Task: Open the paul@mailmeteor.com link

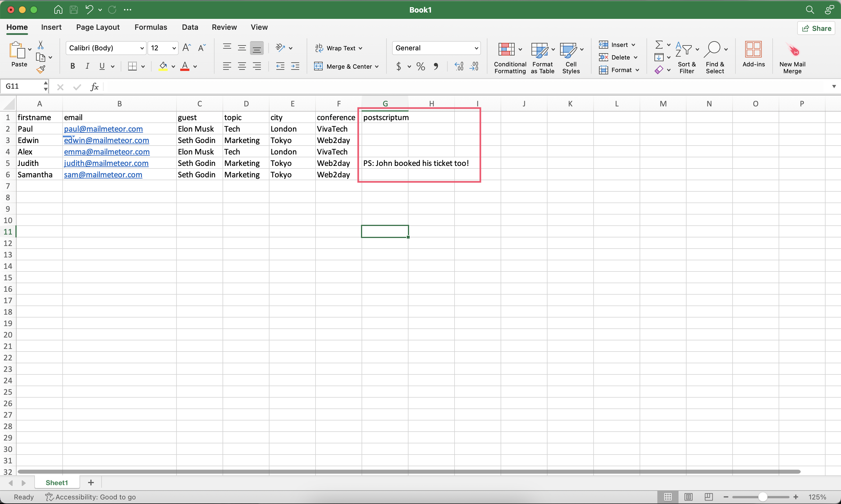Action: pos(103,129)
